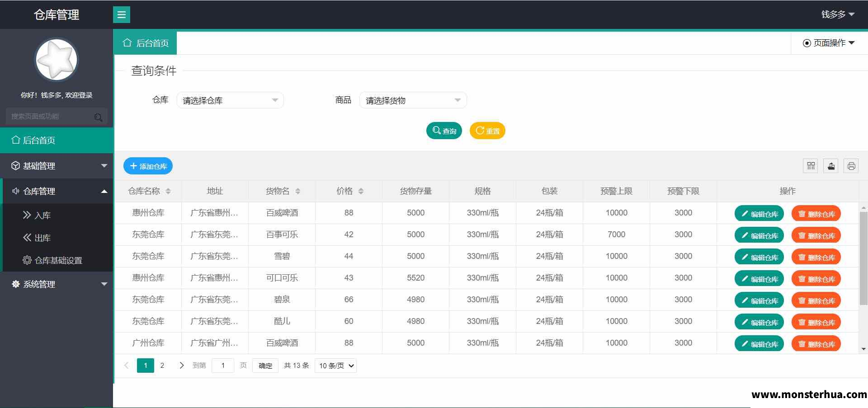Click the 预警上限 column header
868x408 pixels.
(x=616, y=191)
